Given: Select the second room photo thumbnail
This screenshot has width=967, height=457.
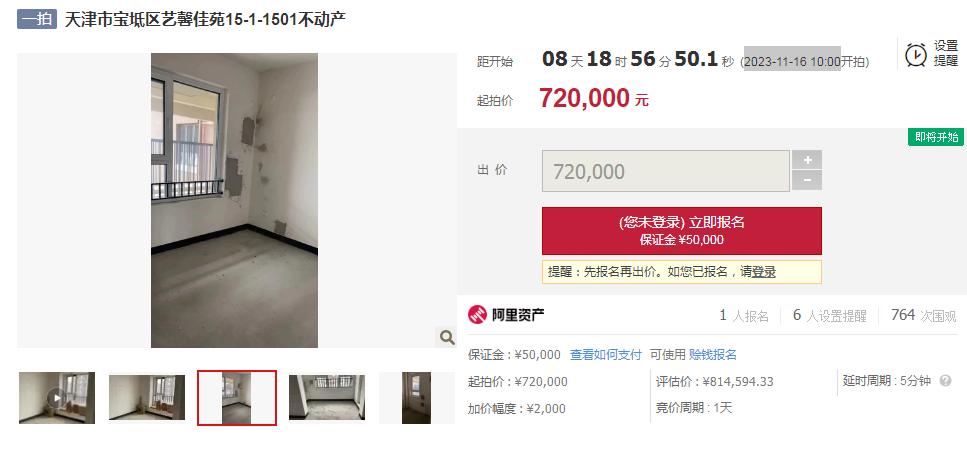Looking at the screenshot, I should click(x=147, y=398).
